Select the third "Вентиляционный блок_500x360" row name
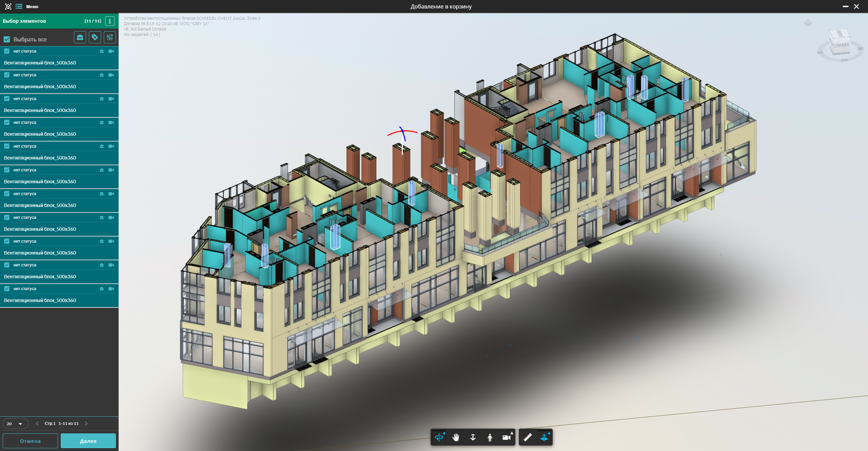Viewport: 868px width, 451px height. 40,110
